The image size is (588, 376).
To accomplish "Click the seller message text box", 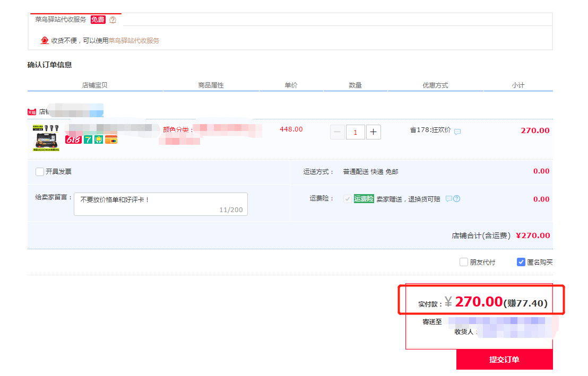I will point(161,204).
